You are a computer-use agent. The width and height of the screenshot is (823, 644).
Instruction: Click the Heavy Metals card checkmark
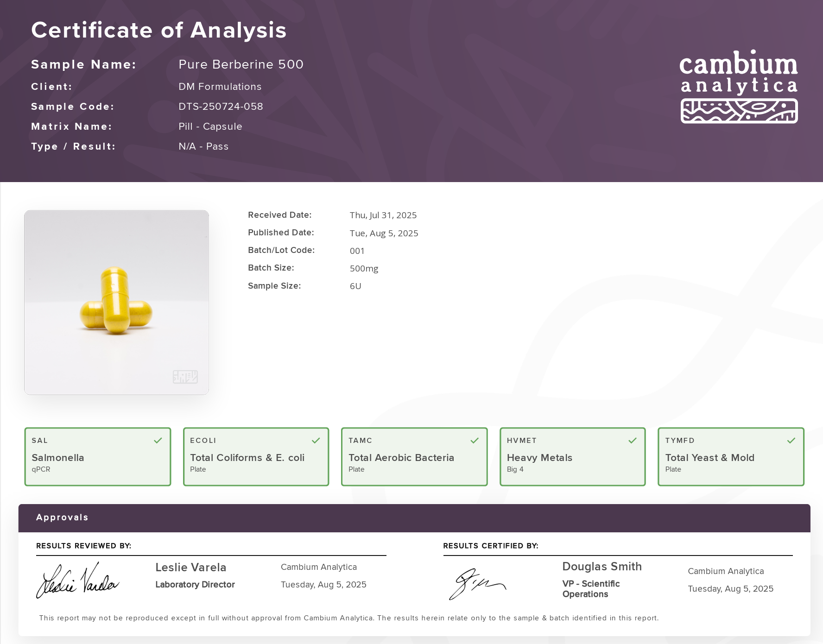point(633,441)
